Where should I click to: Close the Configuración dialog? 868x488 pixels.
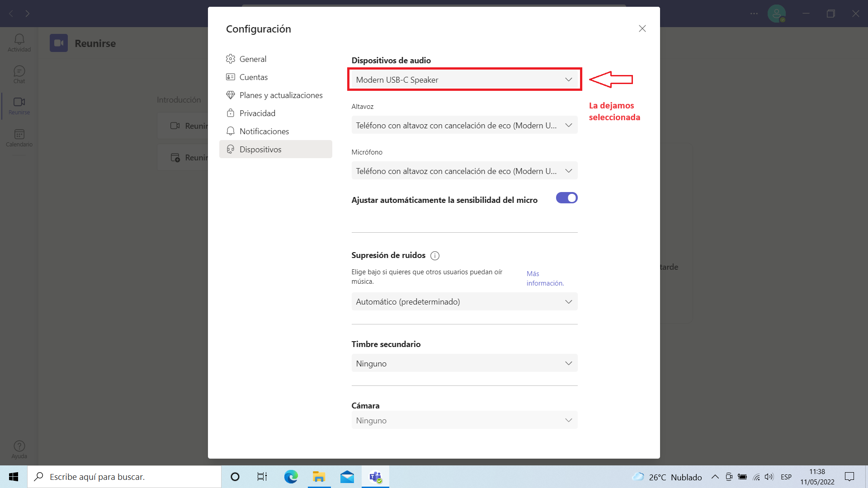[x=642, y=28]
